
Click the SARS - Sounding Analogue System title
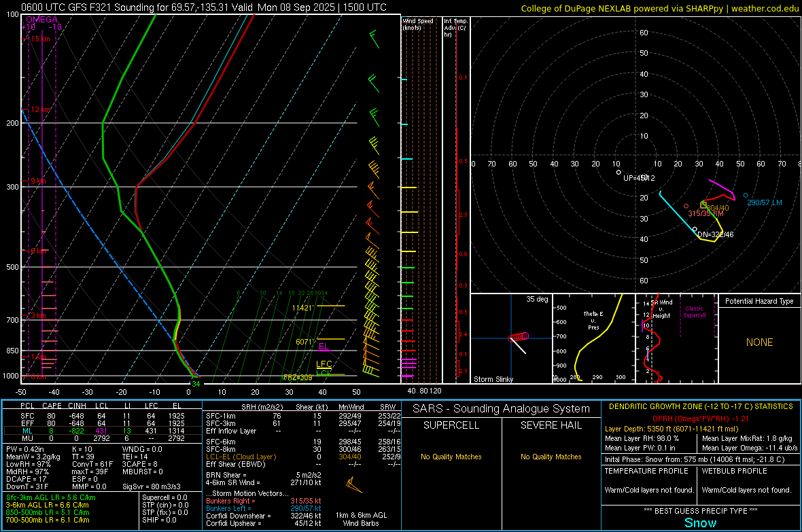pos(501,409)
